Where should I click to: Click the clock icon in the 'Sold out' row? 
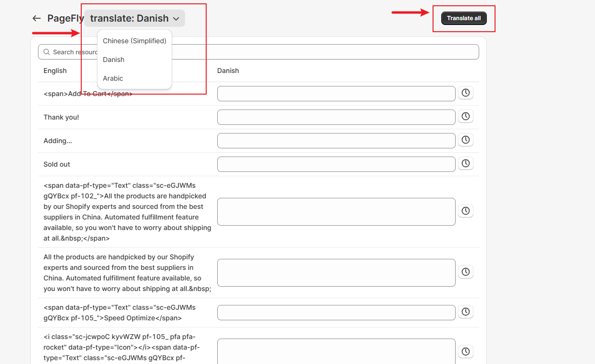click(466, 163)
